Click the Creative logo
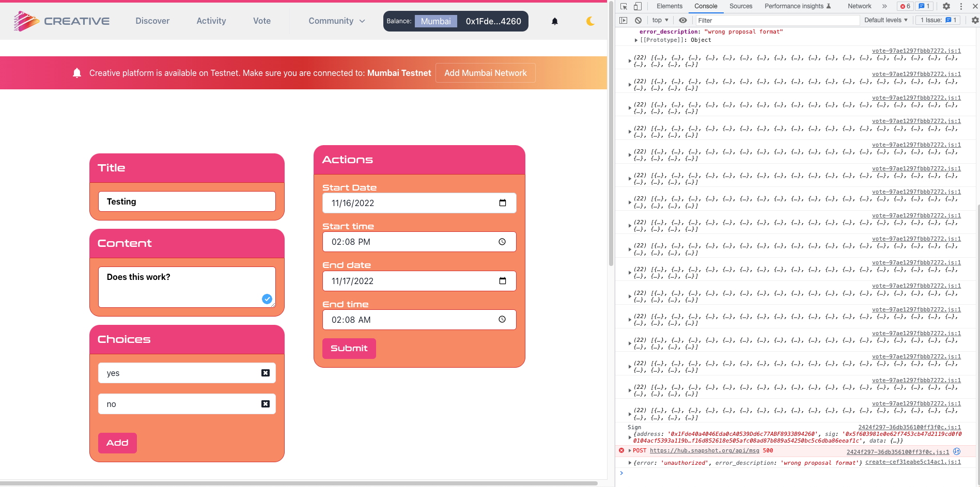The image size is (980, 487). (61, 21)
